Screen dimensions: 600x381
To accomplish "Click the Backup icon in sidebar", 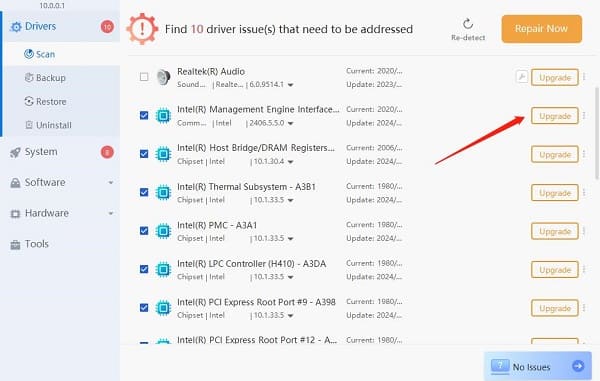I will [29, 78].
